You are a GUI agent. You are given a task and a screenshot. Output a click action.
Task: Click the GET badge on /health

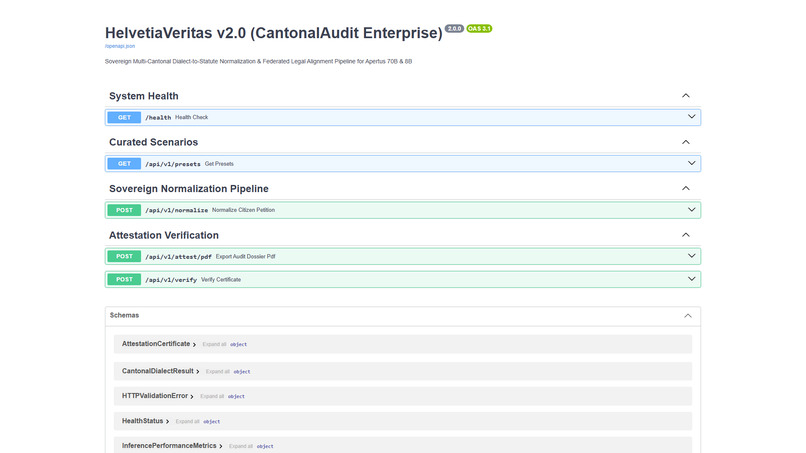(x=124, y=117)
